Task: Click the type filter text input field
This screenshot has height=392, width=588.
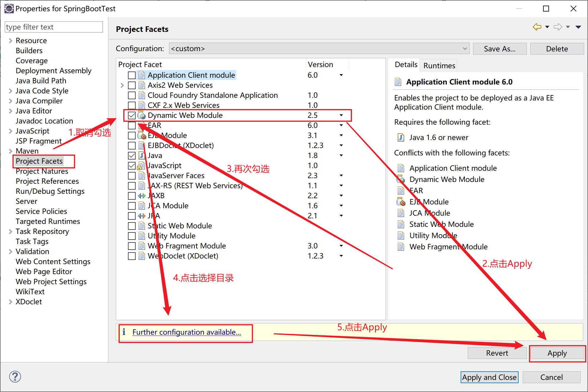Action: 53,27
